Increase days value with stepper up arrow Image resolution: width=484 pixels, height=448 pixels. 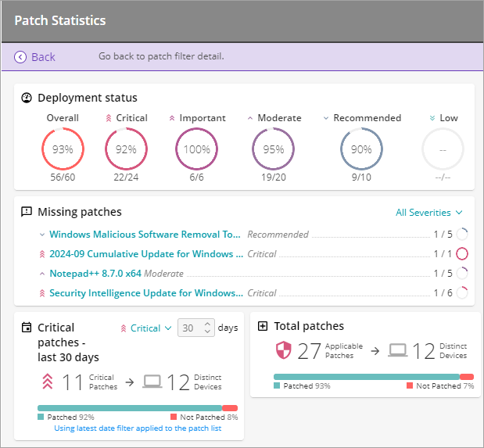(207, 324)
